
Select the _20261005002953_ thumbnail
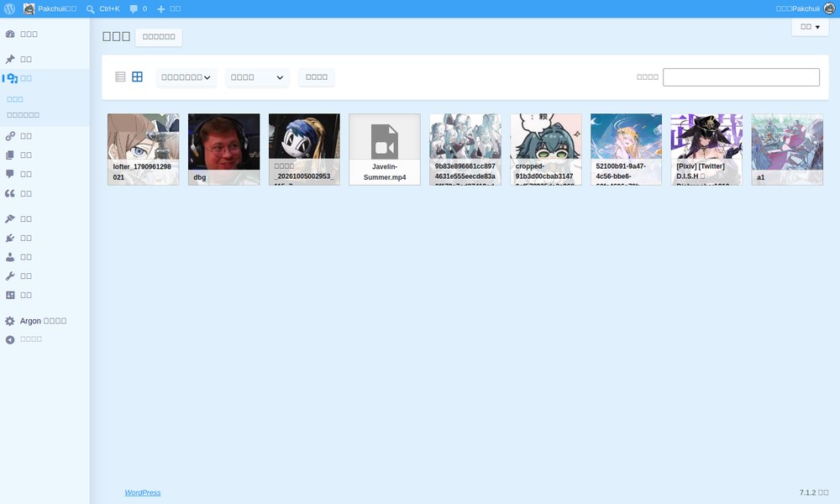pos(304,150)
